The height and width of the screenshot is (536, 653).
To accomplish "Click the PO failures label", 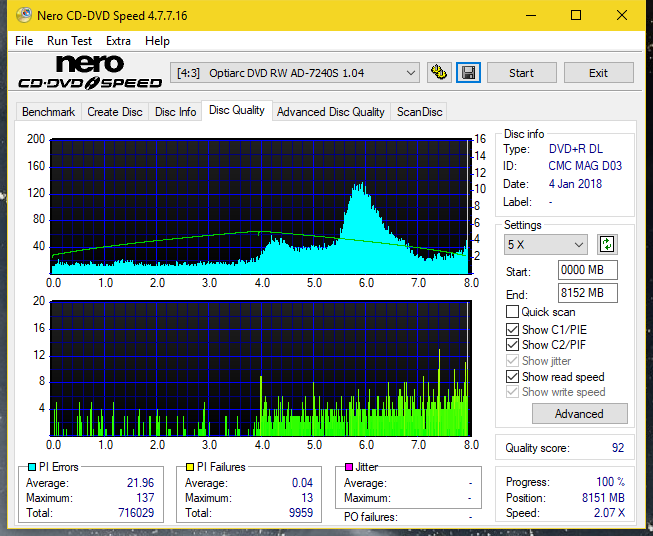I will (x=371, y=517).
